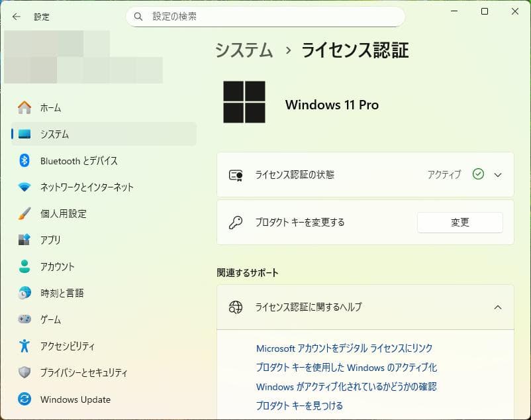Minimize the settings window

tap(454, 11)
